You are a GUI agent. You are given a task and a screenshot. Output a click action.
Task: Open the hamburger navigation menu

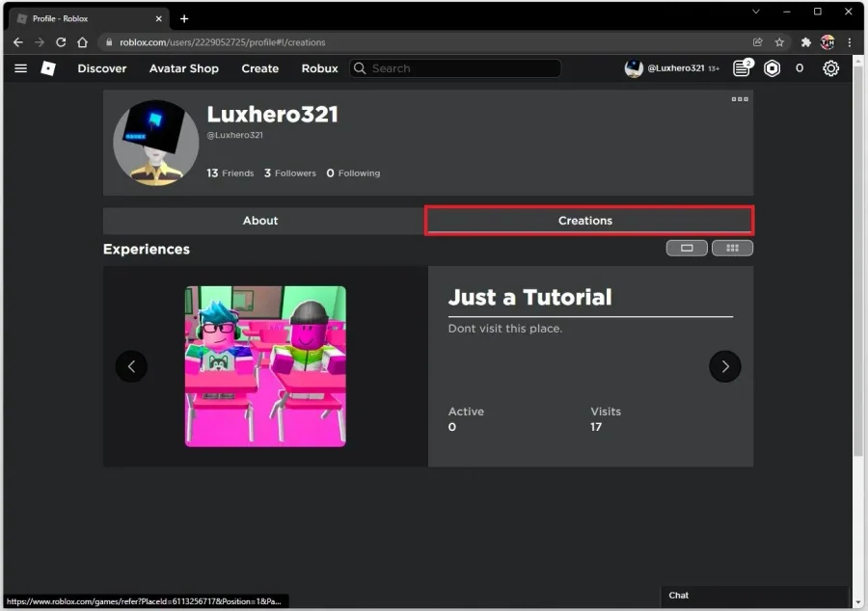20,68
